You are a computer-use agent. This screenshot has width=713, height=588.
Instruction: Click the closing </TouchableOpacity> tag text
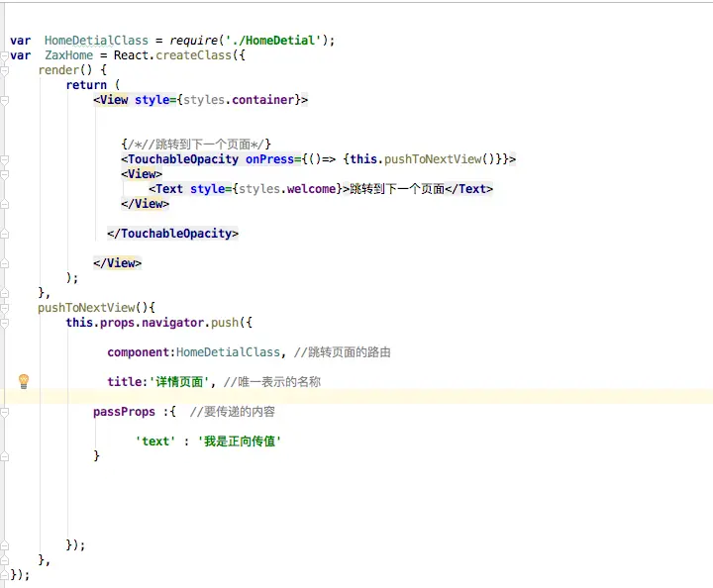click(x=172, y=234)
